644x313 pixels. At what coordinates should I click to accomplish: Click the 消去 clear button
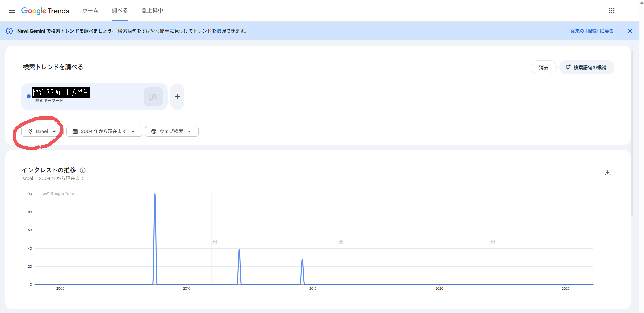tap(544, 67)
